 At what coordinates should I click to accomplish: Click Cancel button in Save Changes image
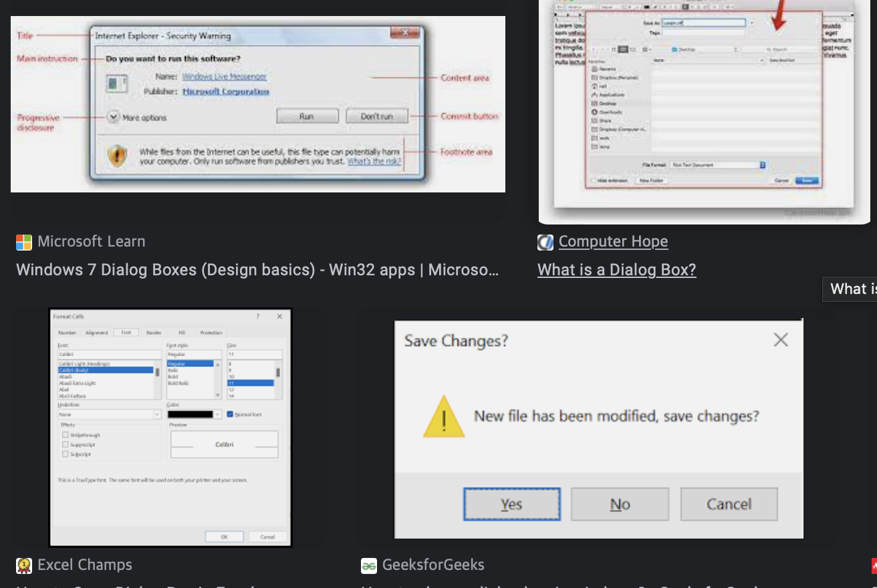click(x=729, y=504)
